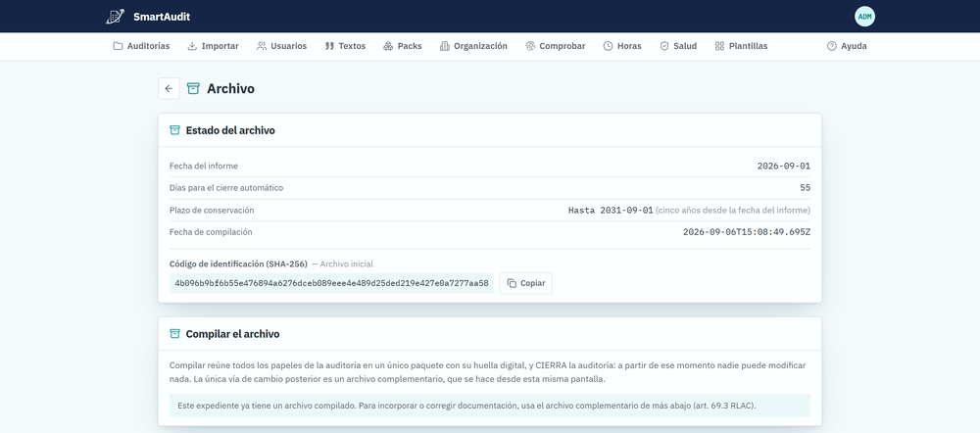Go to Horas section

pos(622,46)
